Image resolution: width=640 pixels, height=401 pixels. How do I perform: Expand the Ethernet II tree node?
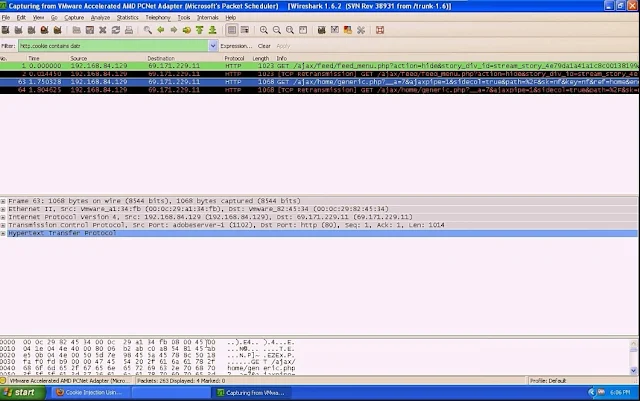tap(3, 209)
